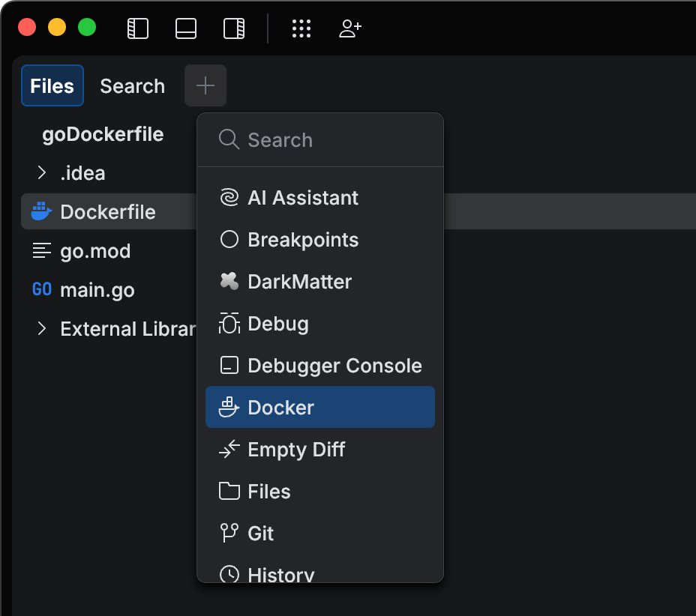Open the tool windows plus menu
The height and width of the screenshot is (616, 696).
(205, 85)
